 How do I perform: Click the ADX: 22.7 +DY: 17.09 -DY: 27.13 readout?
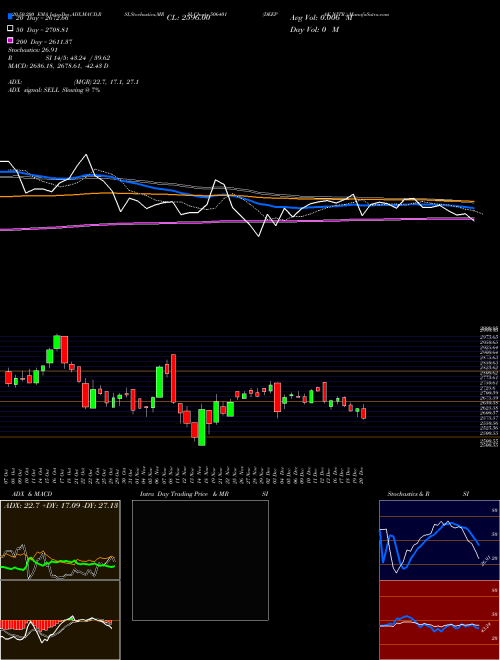[61, 505]
